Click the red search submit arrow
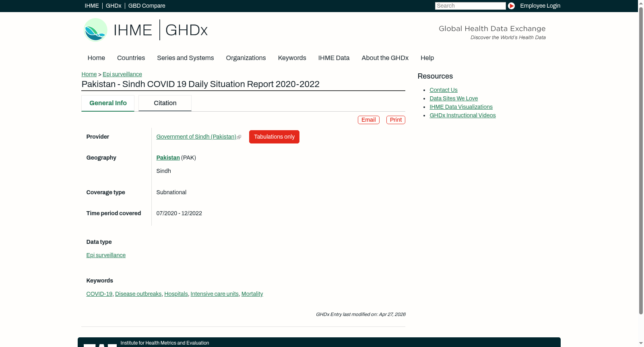This screenshot has width=644, height=347. point(511,6)
